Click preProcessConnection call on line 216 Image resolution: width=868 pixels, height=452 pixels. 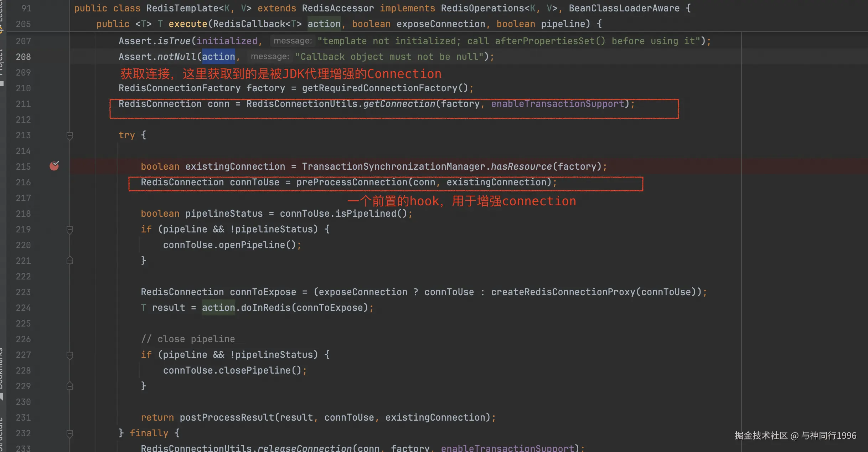pyautogui.click(x=352, y=182)
